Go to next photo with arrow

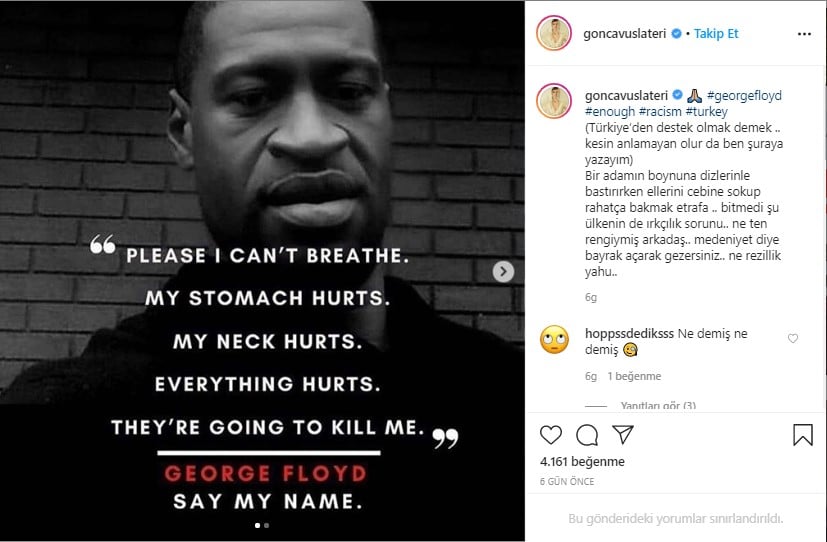point(503,272)
